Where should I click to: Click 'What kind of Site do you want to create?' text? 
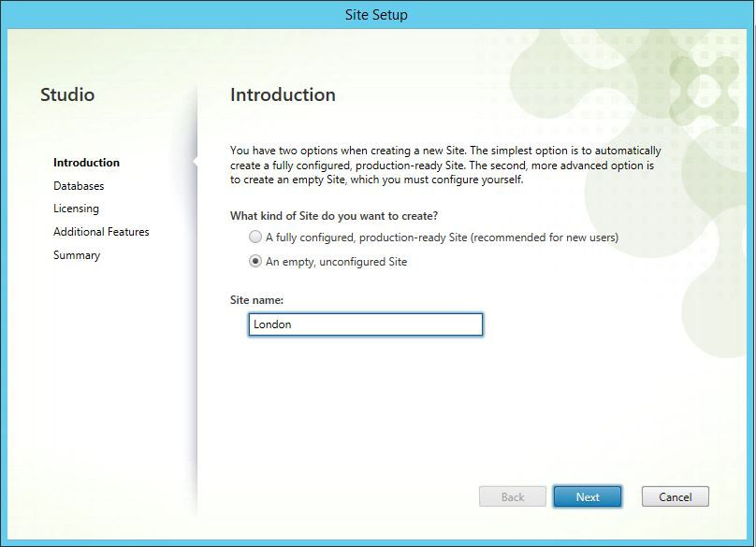click(x=334, y=216)
